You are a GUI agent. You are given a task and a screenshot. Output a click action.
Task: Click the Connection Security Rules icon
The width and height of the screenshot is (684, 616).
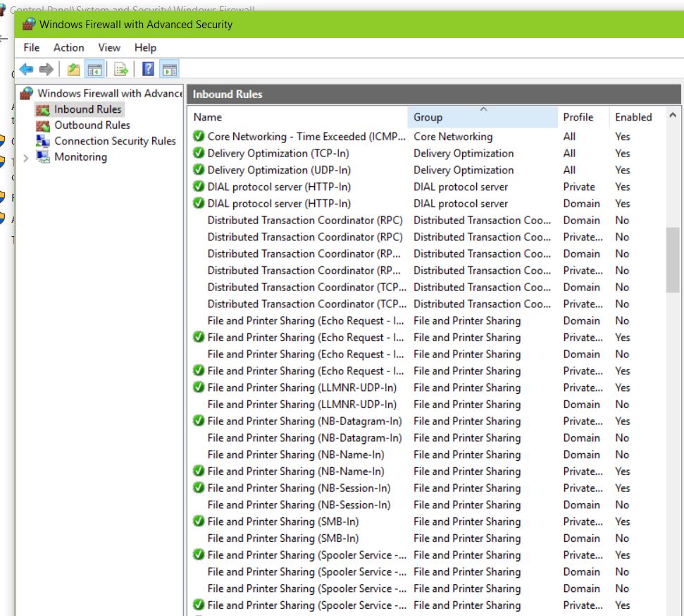point(43,141)
